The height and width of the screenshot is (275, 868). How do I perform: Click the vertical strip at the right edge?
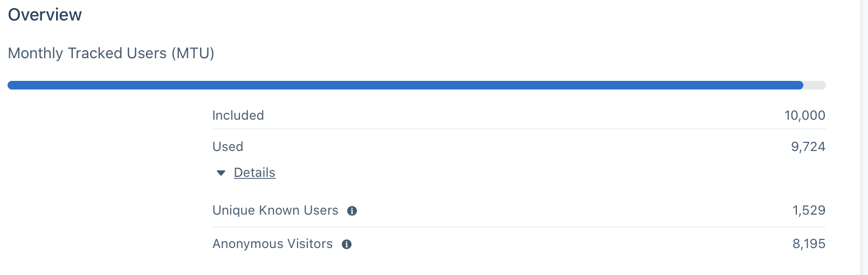click(x=864, y=137)
